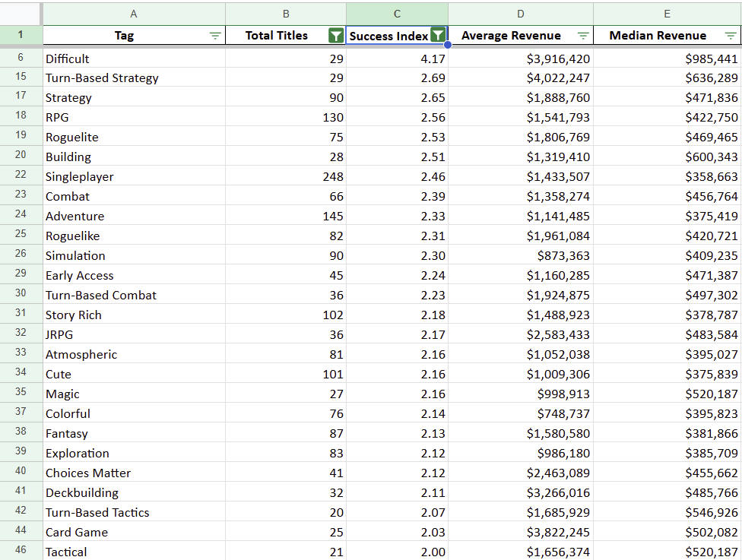Click the Building tag cell
Screen dimensions: 742x560
(x=134, y=157)
